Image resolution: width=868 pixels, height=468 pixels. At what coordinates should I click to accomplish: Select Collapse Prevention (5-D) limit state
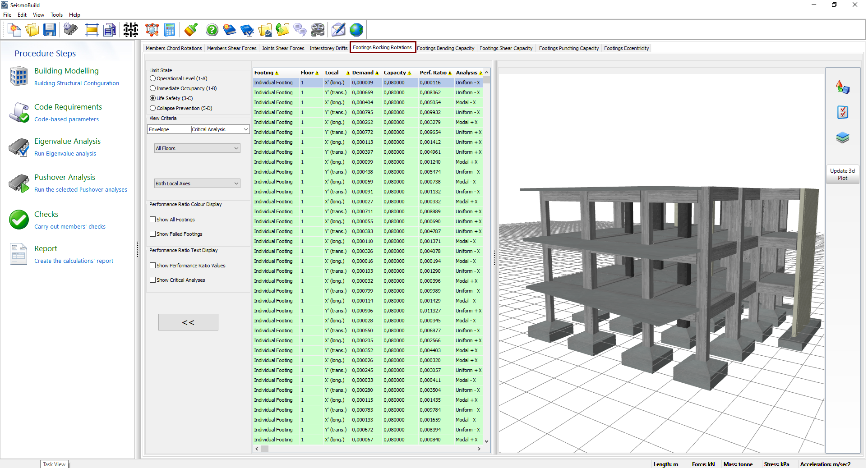click(x=153, y=108)
